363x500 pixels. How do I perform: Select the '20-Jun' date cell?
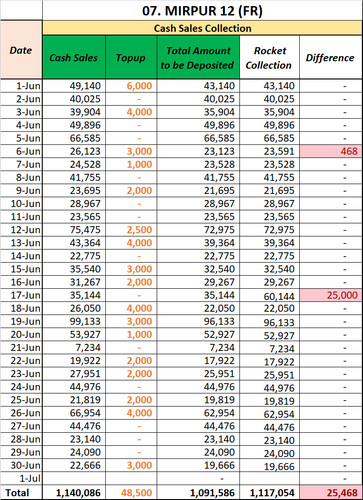pyautogui.click(x=21, y=334)
